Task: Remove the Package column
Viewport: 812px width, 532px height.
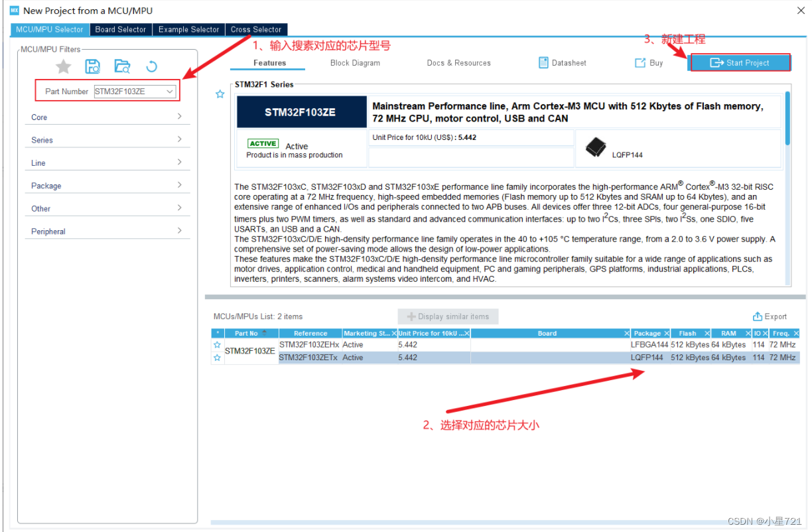Action: click(667, 333)
